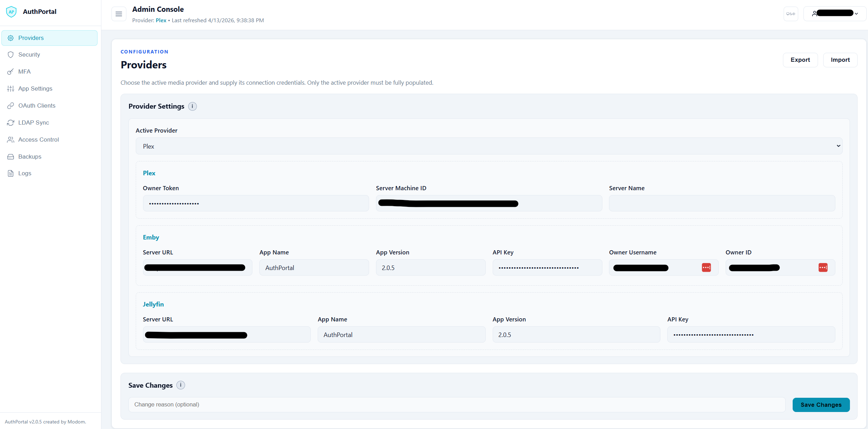Viewport: 868px width, 429px height.
Task: Toggle the sidebar hamburger menu
Action: [x=119, y=14]
